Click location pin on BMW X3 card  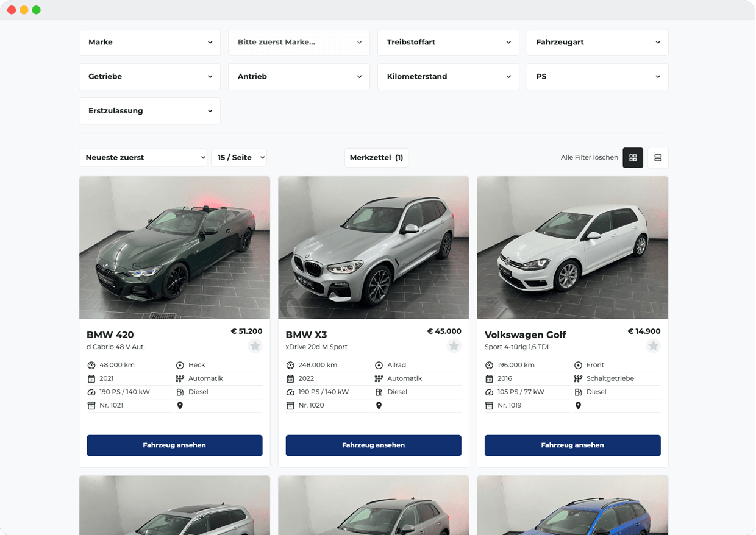pyautogui.click(x=379, y=405)
